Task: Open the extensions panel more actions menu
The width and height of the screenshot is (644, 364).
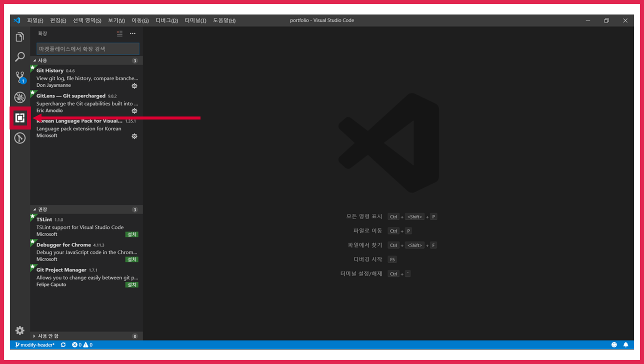Action: [x=132, y=33]
